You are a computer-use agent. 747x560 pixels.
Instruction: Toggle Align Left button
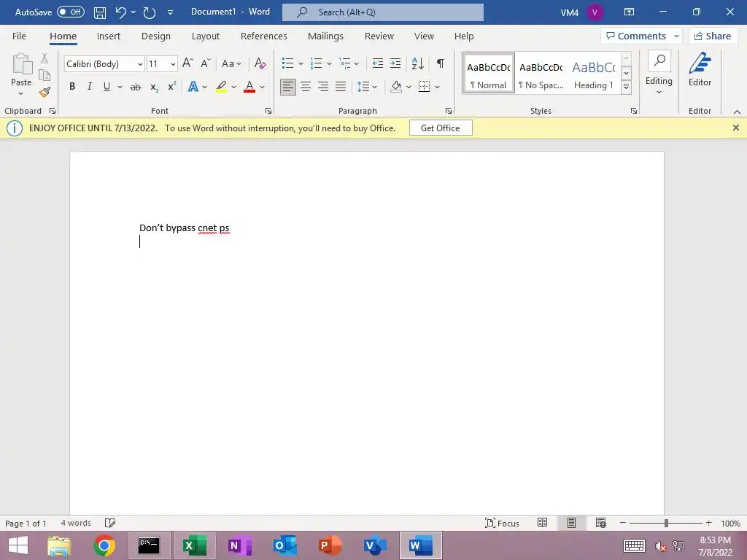(x=287, y=87)
